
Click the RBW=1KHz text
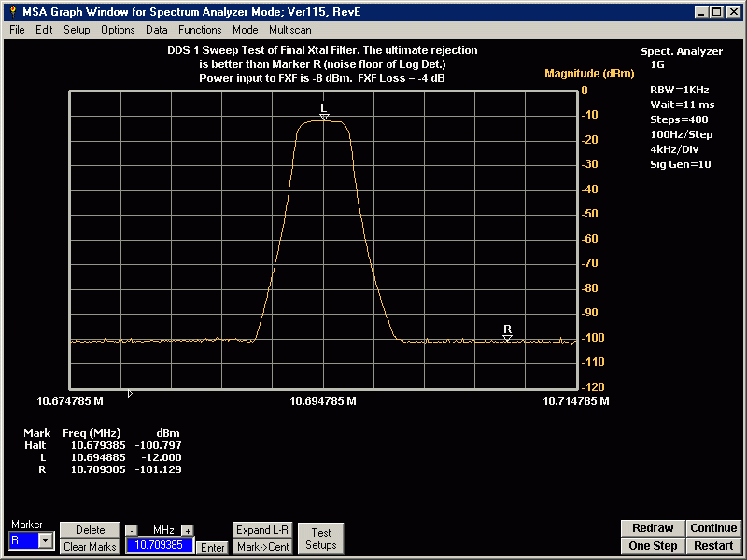pos(680,90)
